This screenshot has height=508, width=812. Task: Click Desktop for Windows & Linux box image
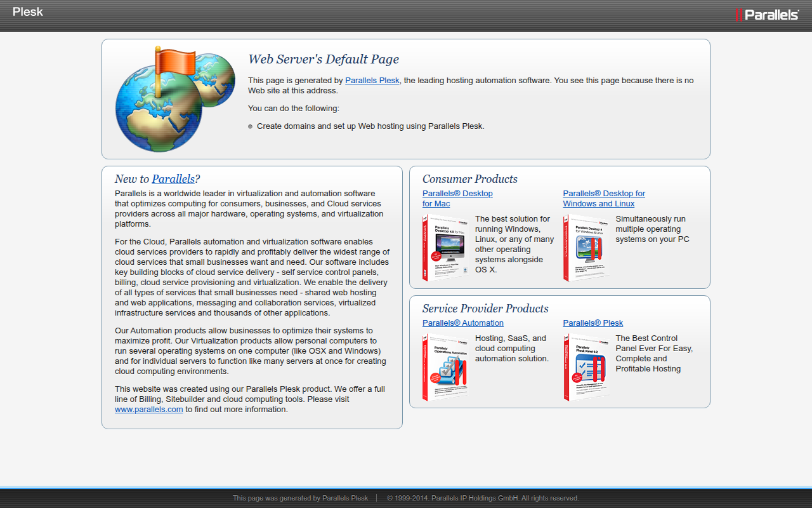click(x=586, y=248)
